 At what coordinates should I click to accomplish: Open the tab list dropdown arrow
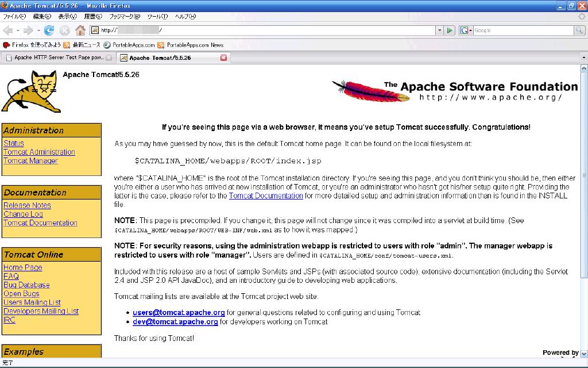click(x=583, y=58)
